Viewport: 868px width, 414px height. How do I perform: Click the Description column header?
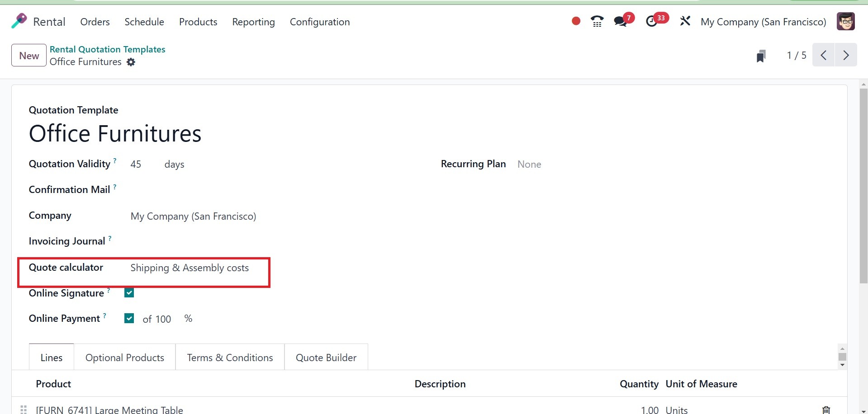coord(440,384)
